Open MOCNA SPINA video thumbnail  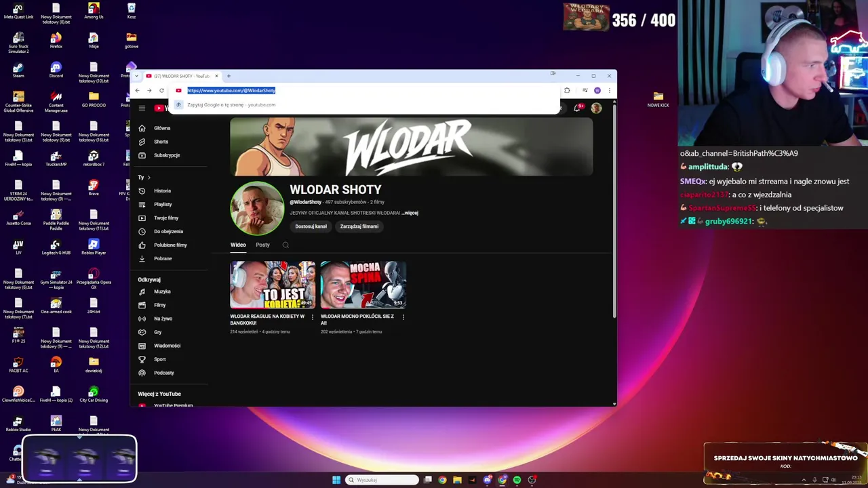click(x=363, y=285)
